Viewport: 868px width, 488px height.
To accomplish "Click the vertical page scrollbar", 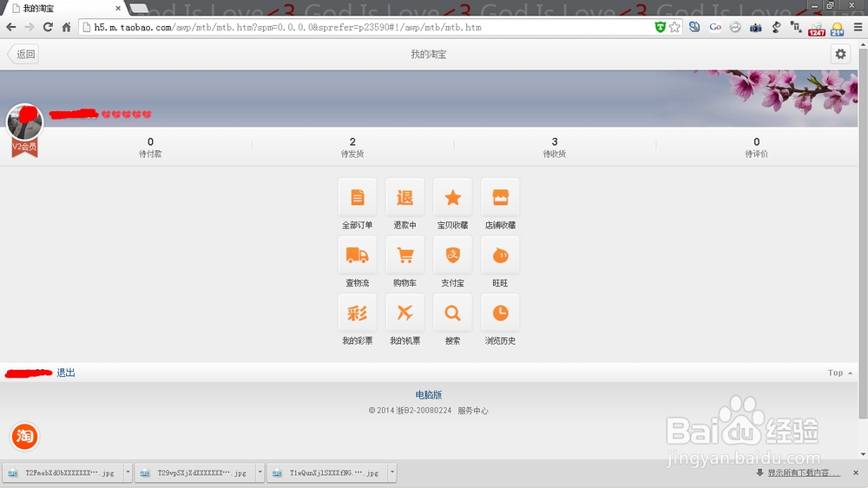I will (x=863, y=233).
